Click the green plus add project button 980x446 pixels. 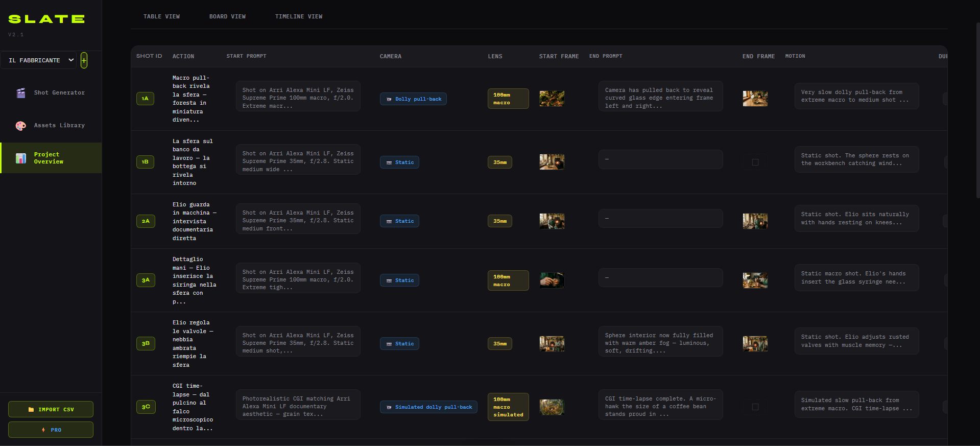pos(84,60)
